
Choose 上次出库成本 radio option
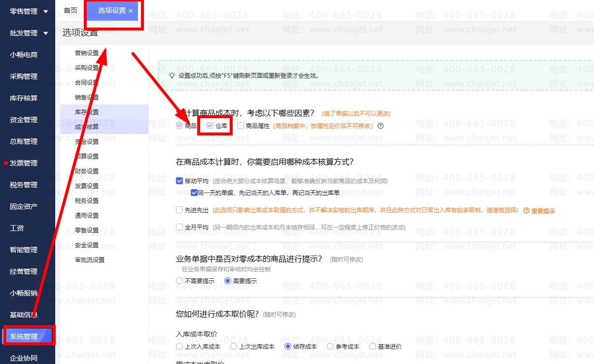click(x=234, y=346)
